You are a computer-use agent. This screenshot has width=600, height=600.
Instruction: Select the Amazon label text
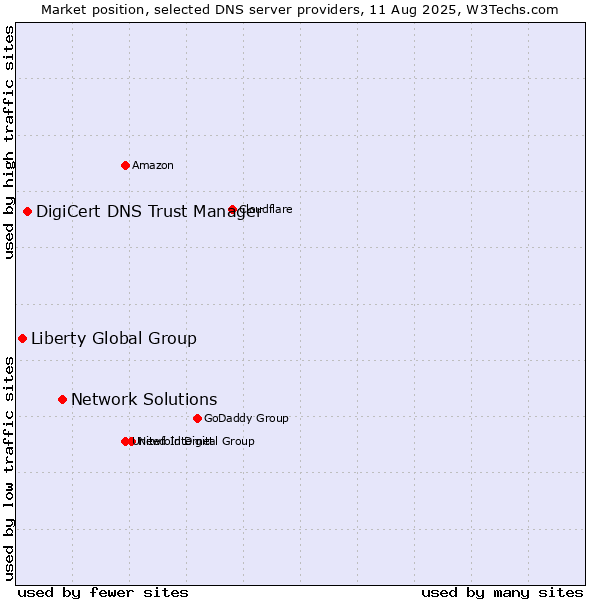(153, 166)
